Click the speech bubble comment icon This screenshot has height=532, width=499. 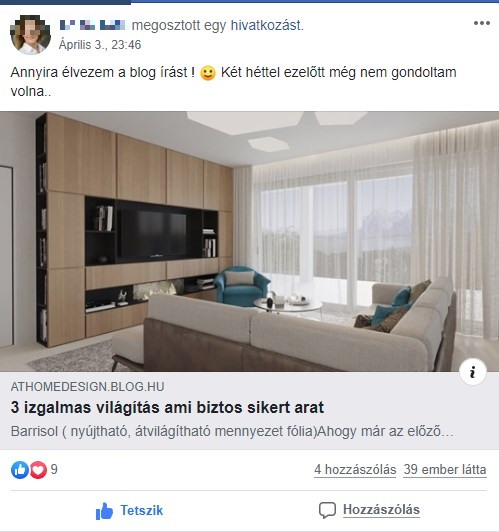click(327, 510)
